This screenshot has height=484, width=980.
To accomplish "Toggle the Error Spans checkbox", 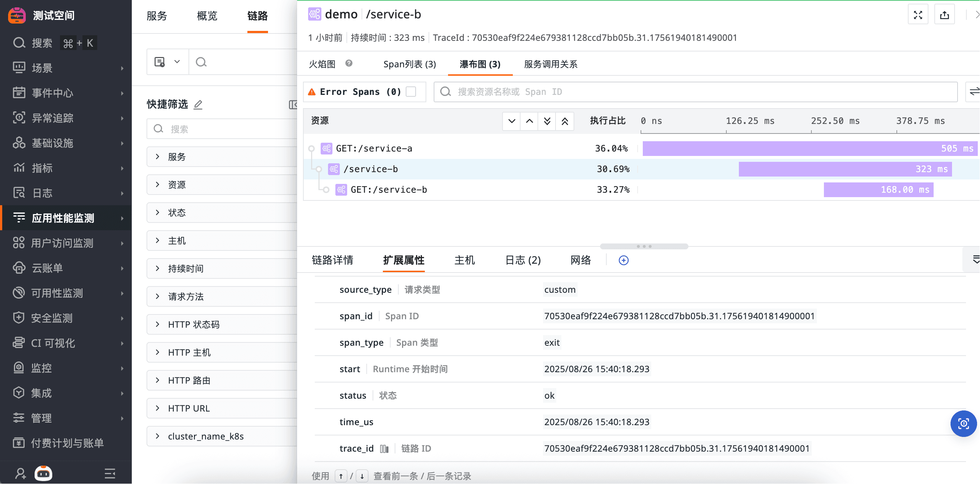I will [411, 92].
